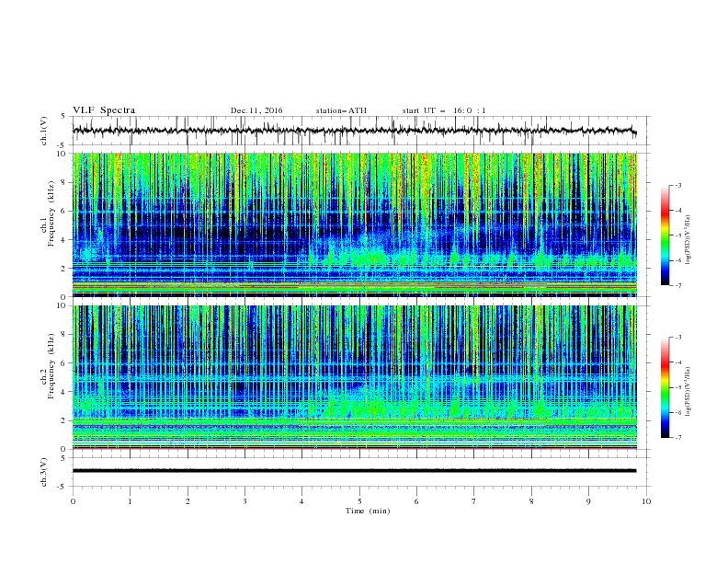
Task: Click the "-3" tick on ch.2 colorbar
Action: click(677, 338)
